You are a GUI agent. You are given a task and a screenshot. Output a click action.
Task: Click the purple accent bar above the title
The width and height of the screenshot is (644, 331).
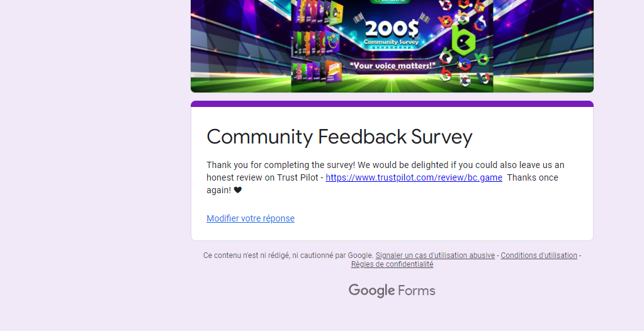392,104
